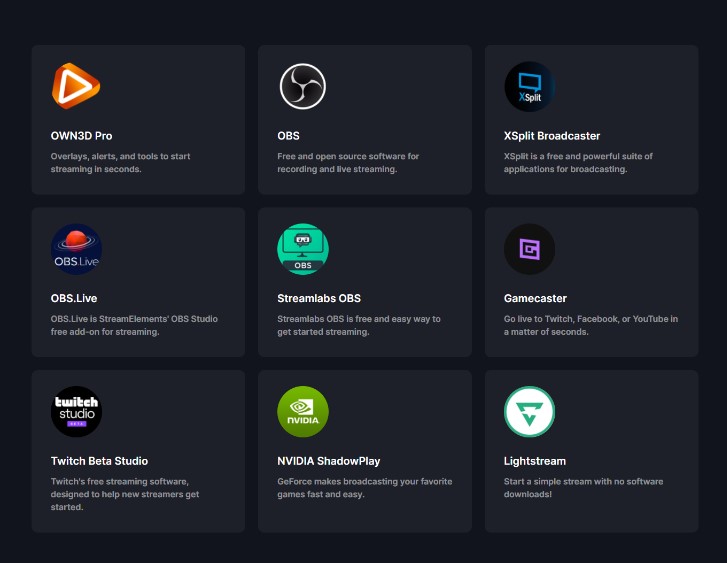The width and height of the screenshot is (727, 563).
Task: Click 'Start a simple stream' description text
Action: (x=583, y=488)
